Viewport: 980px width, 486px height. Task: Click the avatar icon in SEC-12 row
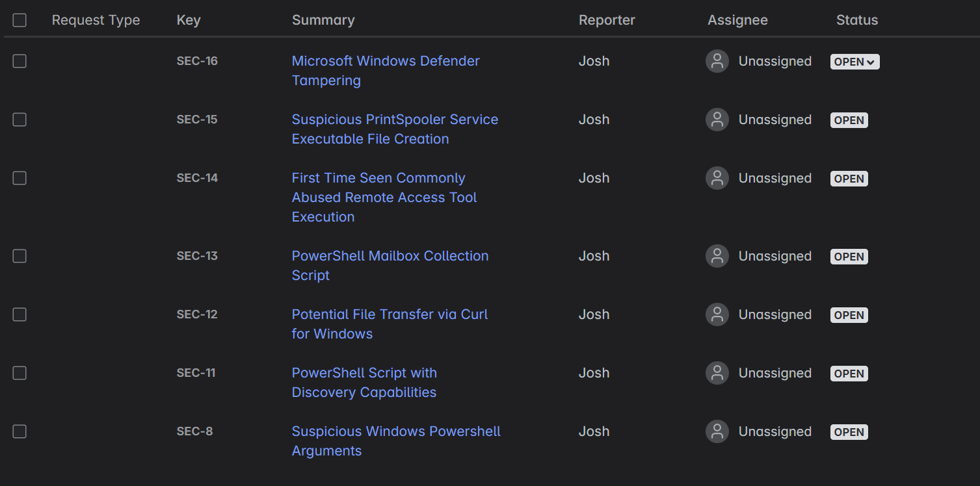[717, 314]
